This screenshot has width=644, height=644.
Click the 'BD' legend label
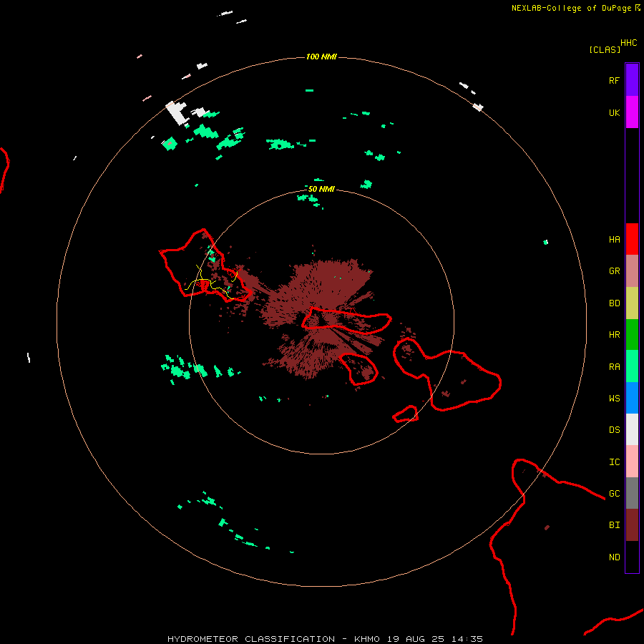pyautogui.click(x=614, y=303)
